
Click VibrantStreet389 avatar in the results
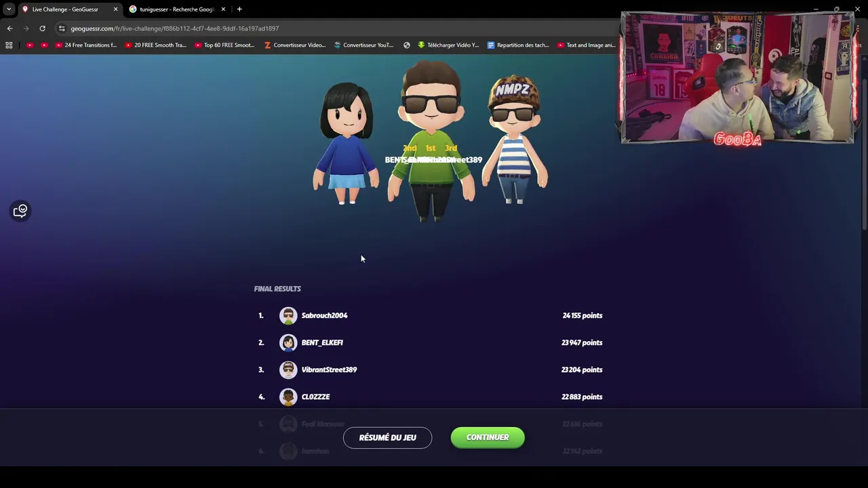(x=288, y=369)
